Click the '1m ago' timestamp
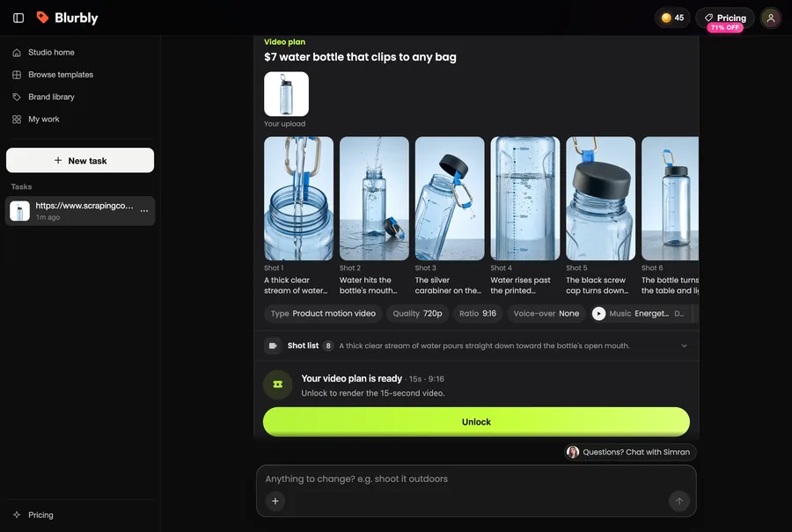 click(x=48, y=217)
